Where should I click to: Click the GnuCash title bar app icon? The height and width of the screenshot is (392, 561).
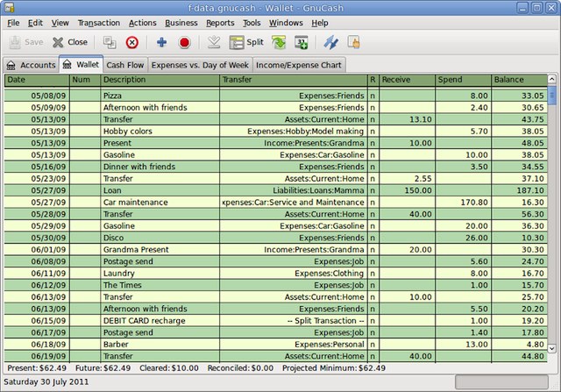[x=9, y=8]
